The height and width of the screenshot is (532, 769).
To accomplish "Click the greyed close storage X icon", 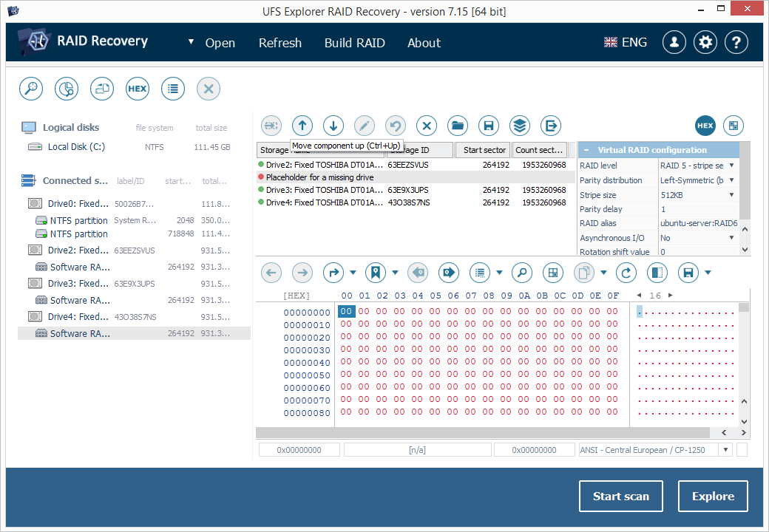I will (209, 89).
